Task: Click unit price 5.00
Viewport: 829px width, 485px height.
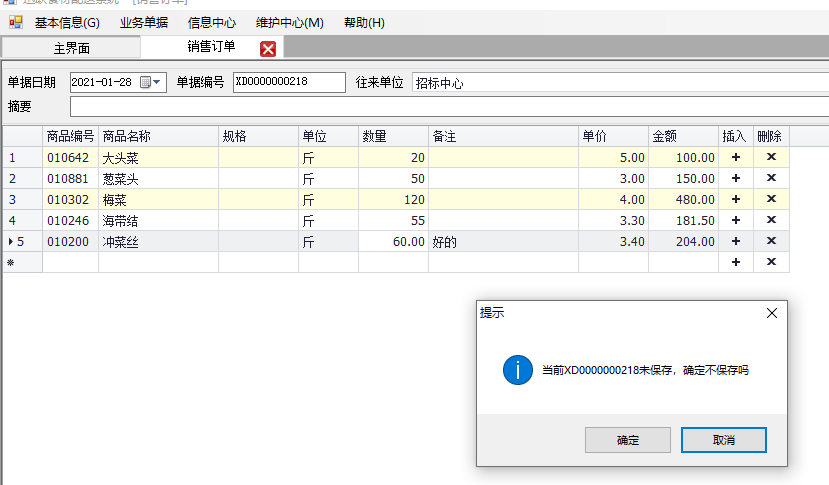Action: 613,157
